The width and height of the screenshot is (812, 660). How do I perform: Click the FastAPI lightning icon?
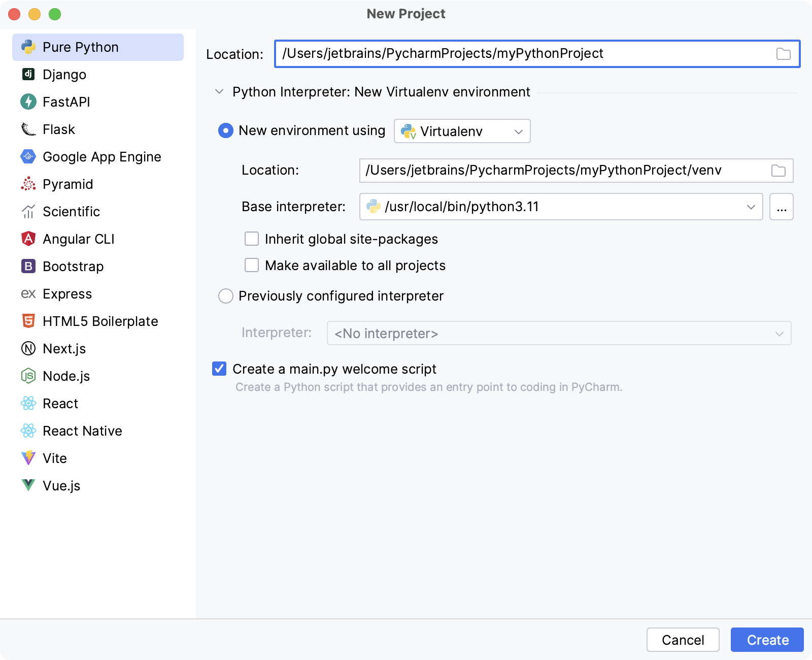[28, 102]
